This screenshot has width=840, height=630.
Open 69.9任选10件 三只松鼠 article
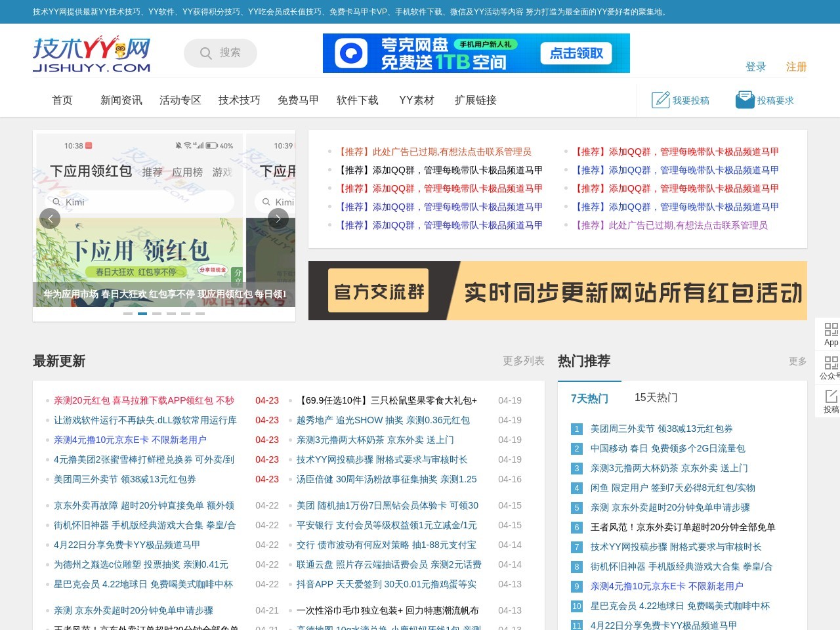(x=387, y=400)
